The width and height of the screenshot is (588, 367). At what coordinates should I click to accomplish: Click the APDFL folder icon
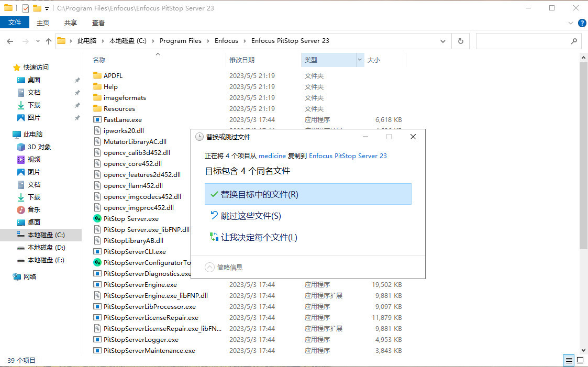point(97,75)
